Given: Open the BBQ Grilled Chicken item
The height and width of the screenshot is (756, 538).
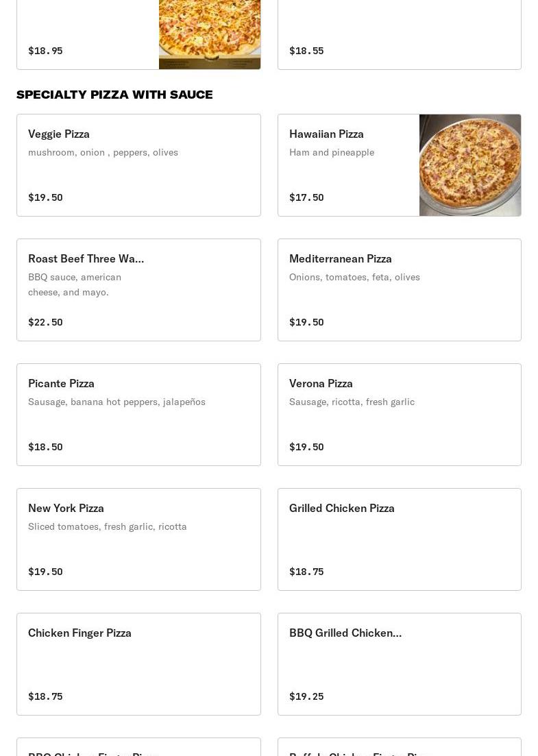Looking at the screenshot, I should point(399,664).
